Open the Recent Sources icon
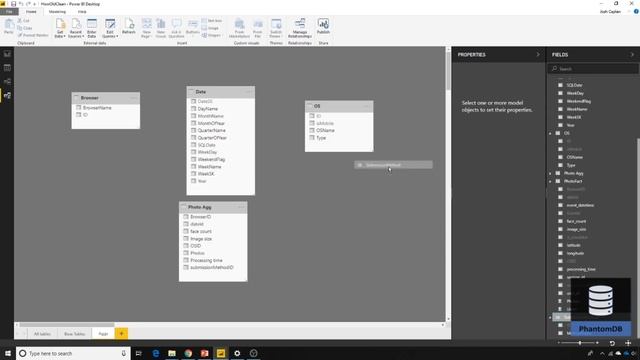The image size is (640, 360). tap(76, 24)
